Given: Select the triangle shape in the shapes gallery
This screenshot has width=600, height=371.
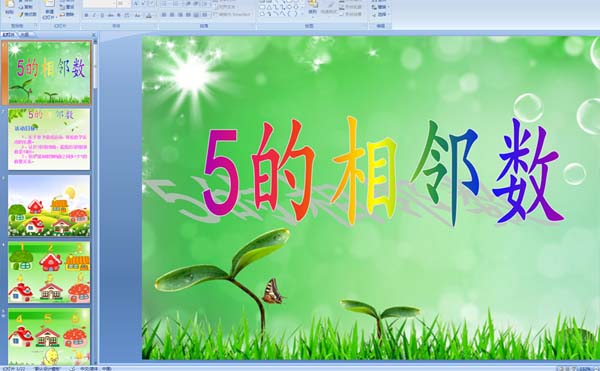Looking at the screenshot, I should tap(269, 7).
